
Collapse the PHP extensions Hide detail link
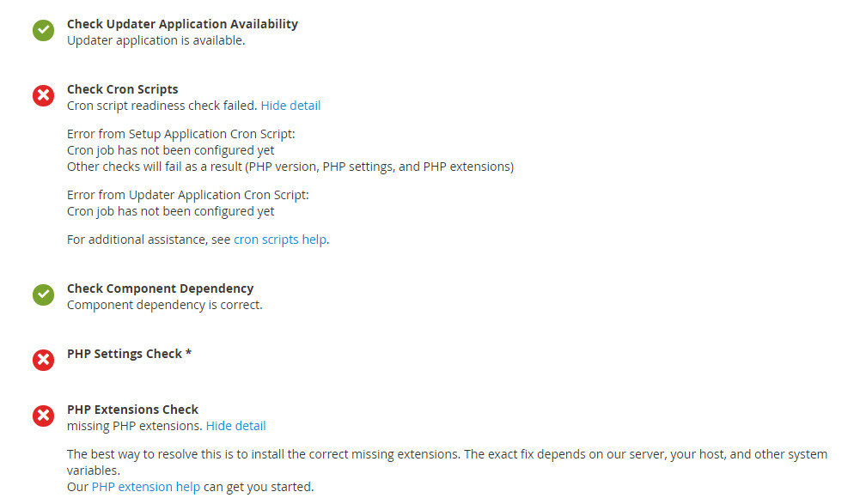[x=235, y=426]
